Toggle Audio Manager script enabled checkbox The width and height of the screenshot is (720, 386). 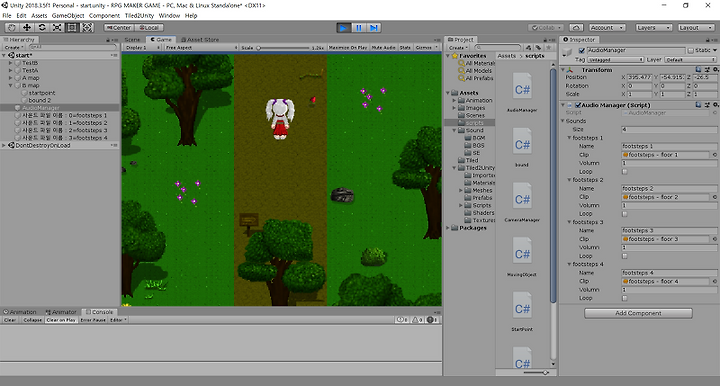578,105
